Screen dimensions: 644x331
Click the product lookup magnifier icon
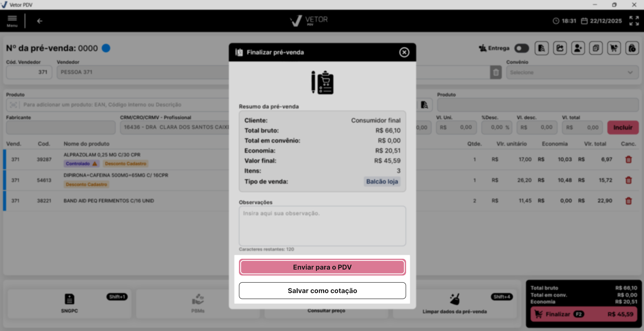click(x=425, y=105)
